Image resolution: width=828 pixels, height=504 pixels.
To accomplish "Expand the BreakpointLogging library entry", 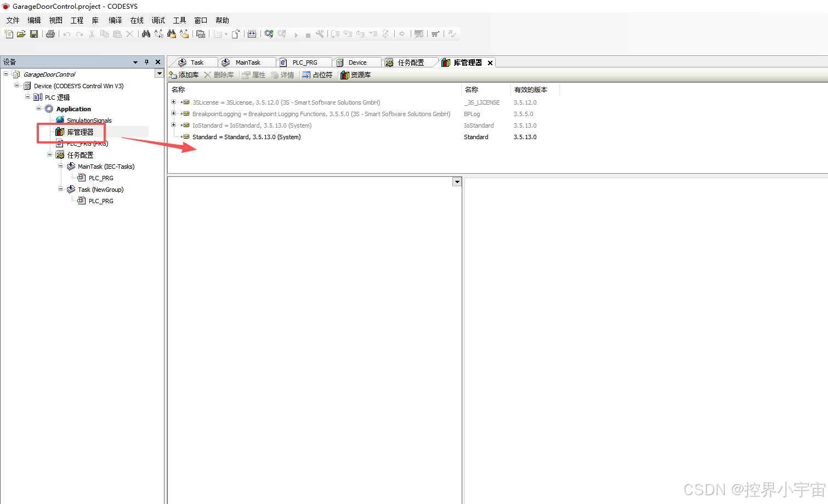I will 173,113.
